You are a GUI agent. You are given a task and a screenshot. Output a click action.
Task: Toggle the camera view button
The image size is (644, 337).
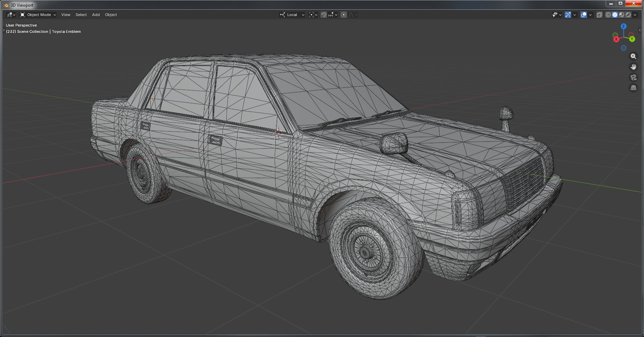coord(633,77)
